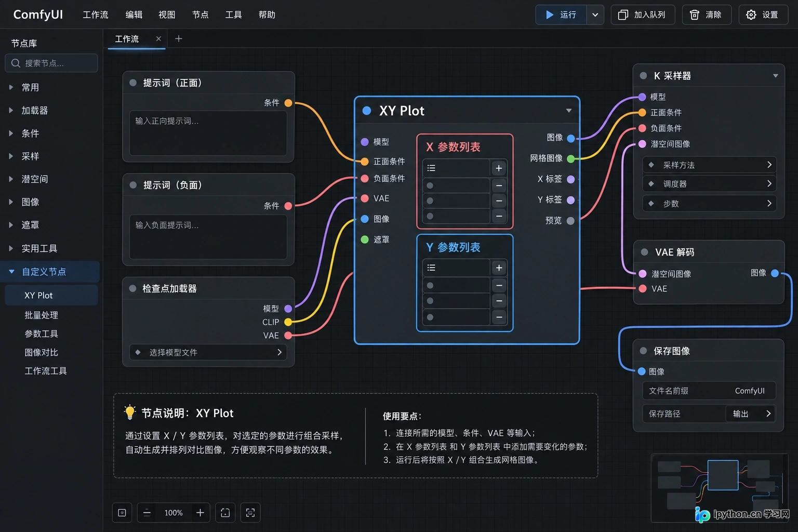Toggle the status dot on 检查点加载器 node

pyautogui.click(x=132, y=288)
